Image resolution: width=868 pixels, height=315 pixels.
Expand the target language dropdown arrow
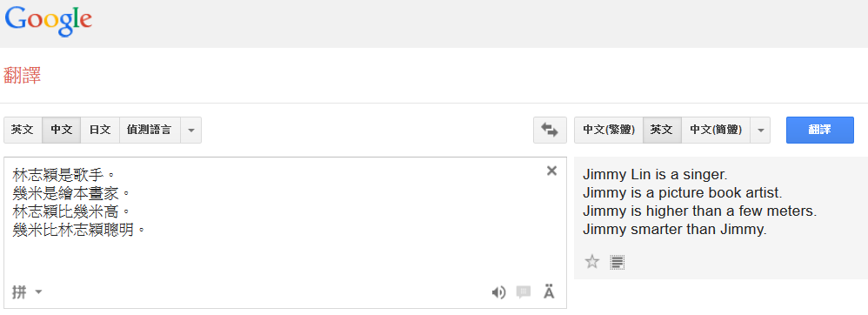point(760,131)
